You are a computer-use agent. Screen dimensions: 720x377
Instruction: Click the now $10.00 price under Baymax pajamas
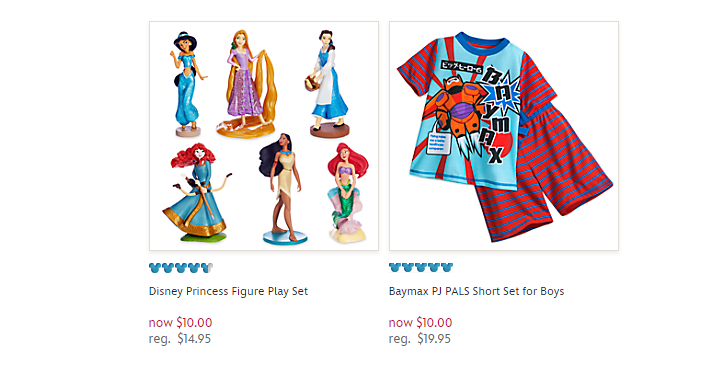click(420, 322)
